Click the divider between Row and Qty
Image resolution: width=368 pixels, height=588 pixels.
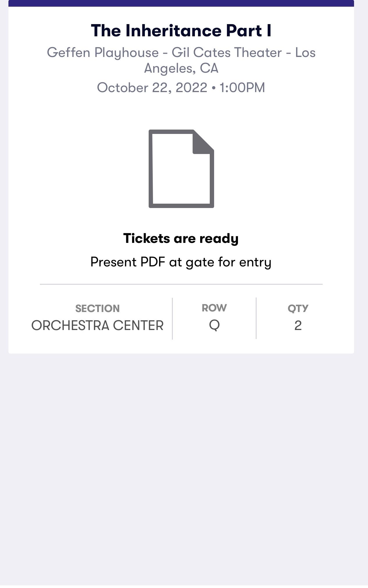256,318
